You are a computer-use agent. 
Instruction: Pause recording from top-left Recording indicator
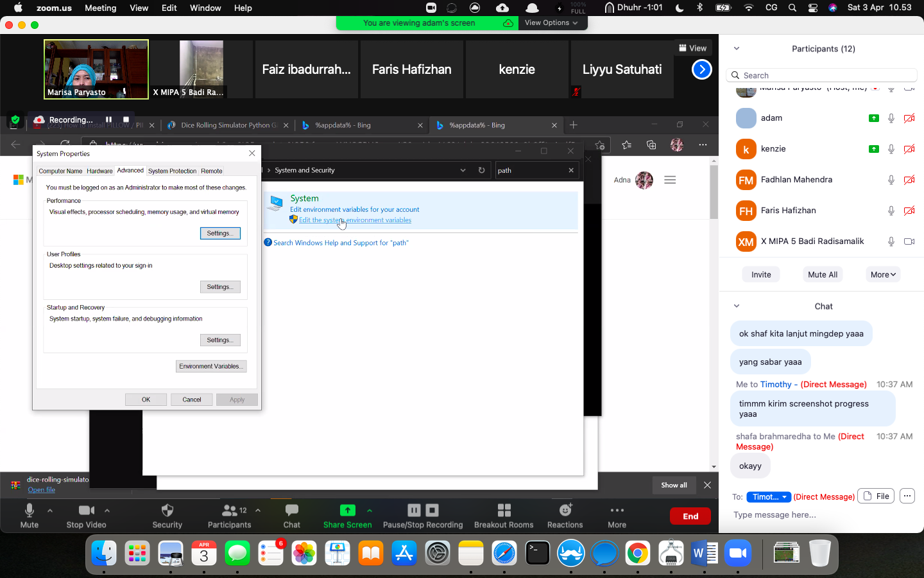[108, 119]
